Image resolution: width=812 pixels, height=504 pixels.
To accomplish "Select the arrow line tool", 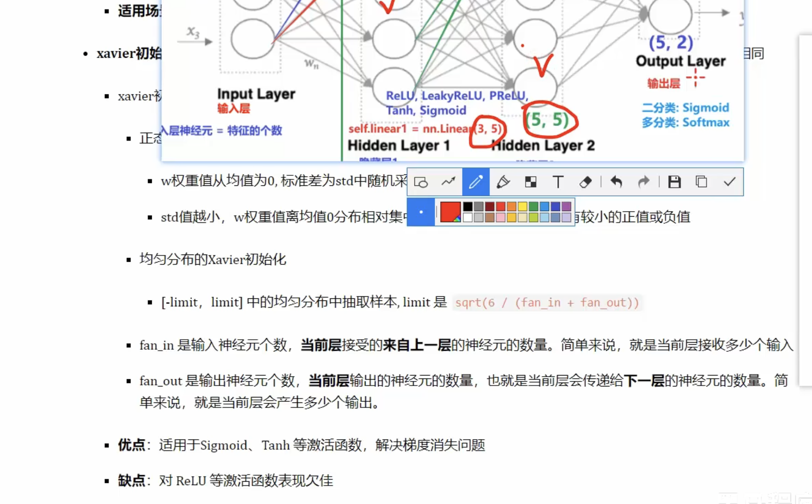I will (x=448, y=182).
